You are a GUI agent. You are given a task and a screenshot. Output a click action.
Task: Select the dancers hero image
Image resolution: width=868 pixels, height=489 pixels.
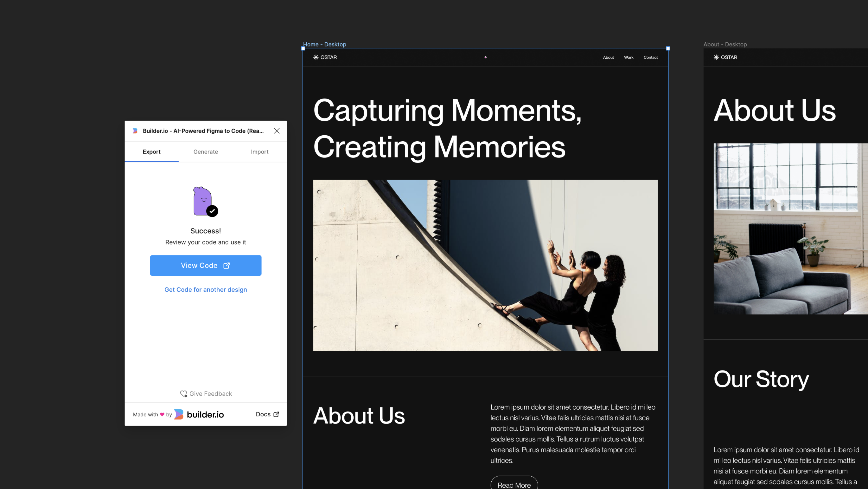coord(485,265)
